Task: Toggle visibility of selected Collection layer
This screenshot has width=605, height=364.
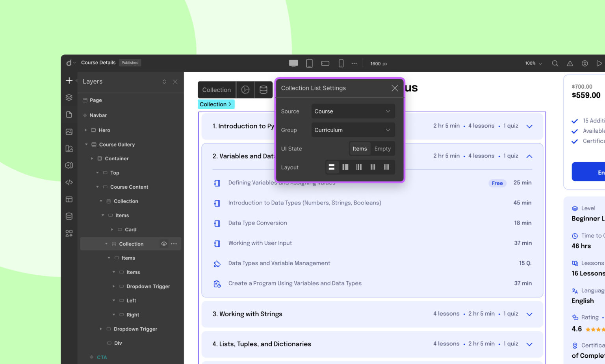Action: point(164,244)
